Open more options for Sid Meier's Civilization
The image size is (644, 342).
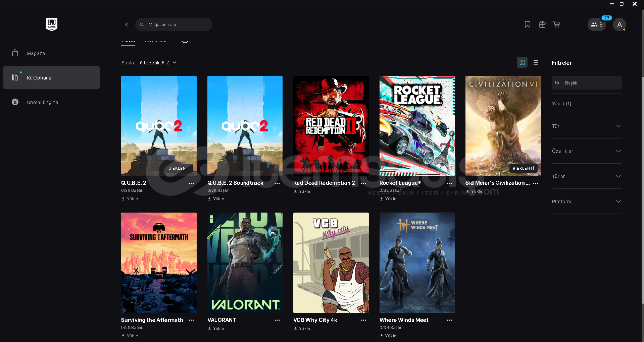click(x=536, y=183)
